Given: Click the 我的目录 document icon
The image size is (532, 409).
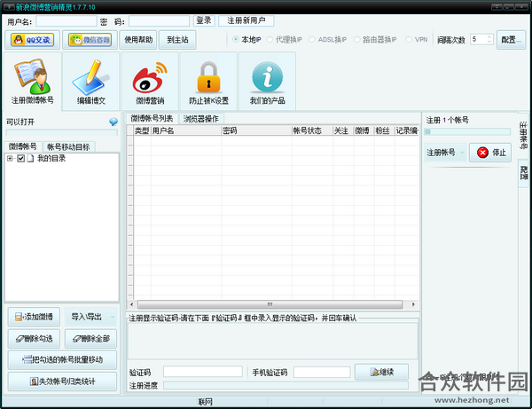Looking at the screenshot, I should coord(30,158).
